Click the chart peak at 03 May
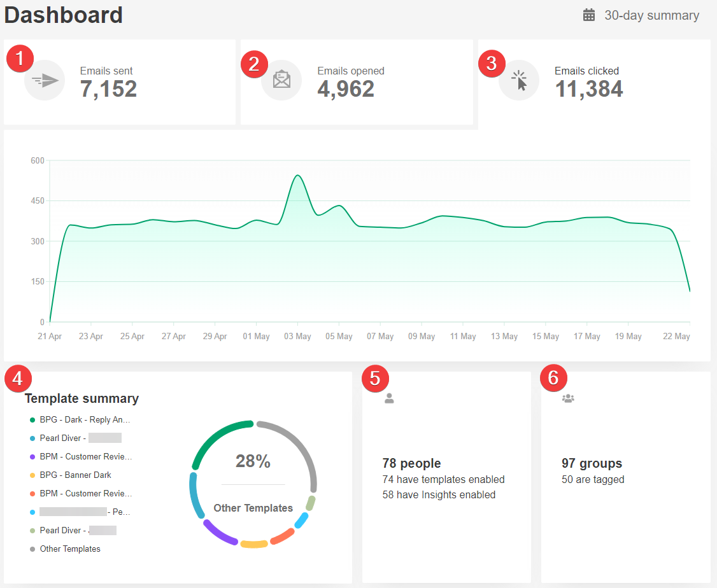Image resolution: width=717 pixels, height=588 pixels. (297, 175)
